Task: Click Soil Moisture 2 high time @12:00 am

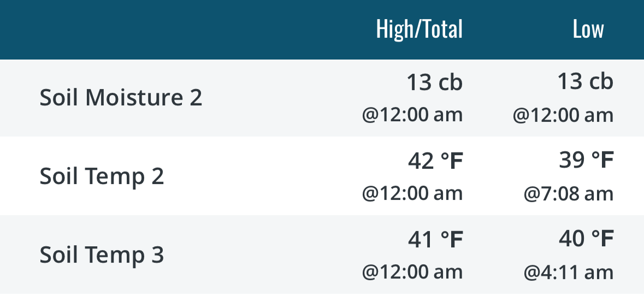Action: (x=412, y=115)
